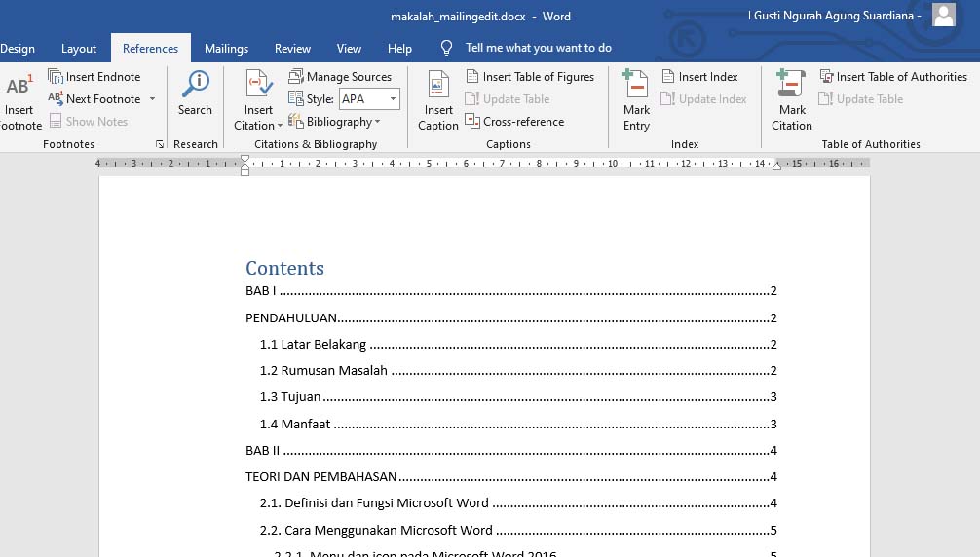This screenshot has height=557, width=980.
Task: Click Insert Table of Authorities
Action: pos(893,77)
